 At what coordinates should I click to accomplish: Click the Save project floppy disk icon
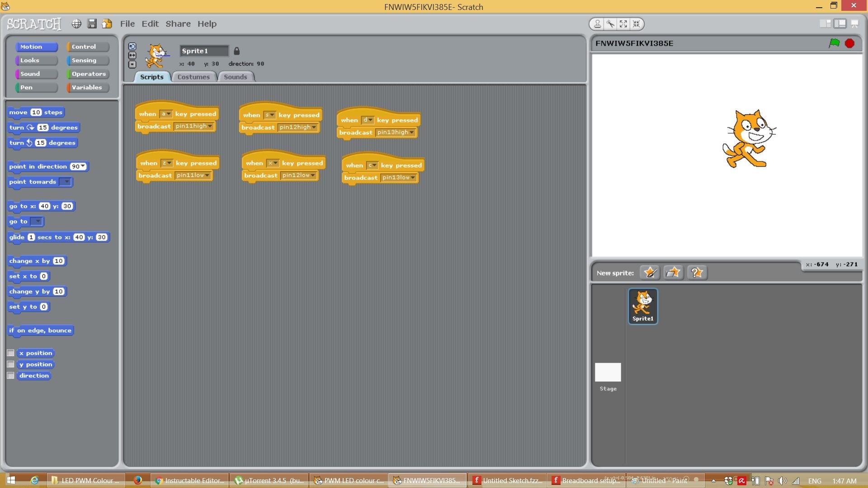point(92,24)
